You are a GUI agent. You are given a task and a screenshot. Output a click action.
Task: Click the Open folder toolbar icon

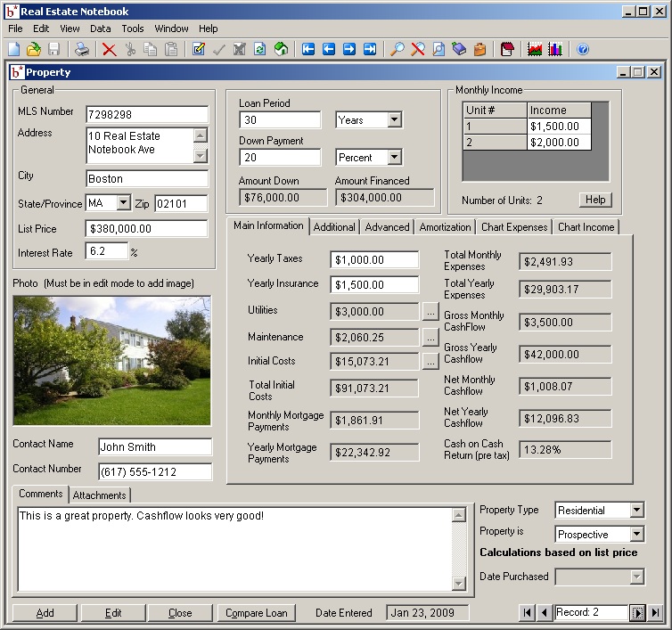[34, 50]
